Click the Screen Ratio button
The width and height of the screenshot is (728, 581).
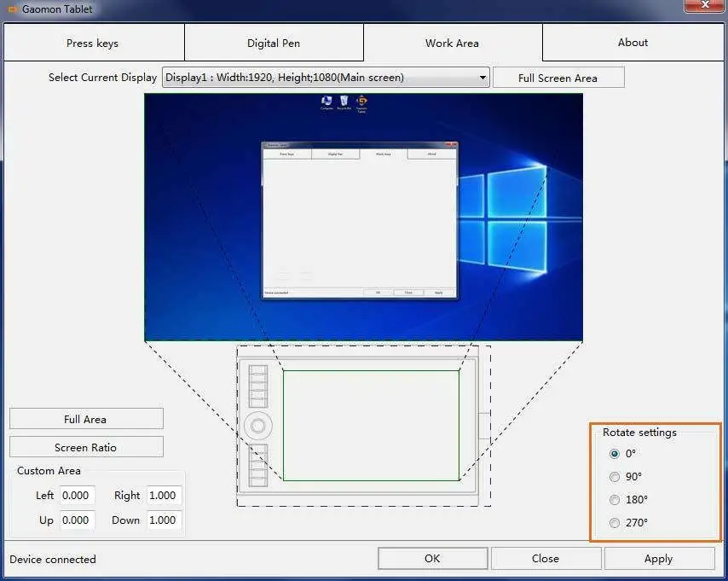[x=86, y=447]
